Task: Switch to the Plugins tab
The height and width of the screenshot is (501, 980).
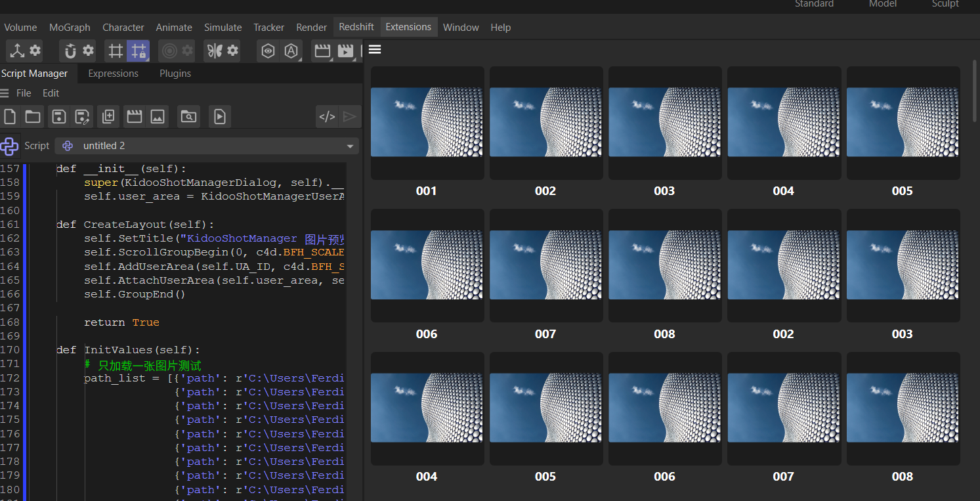Action: click(175, 74)
